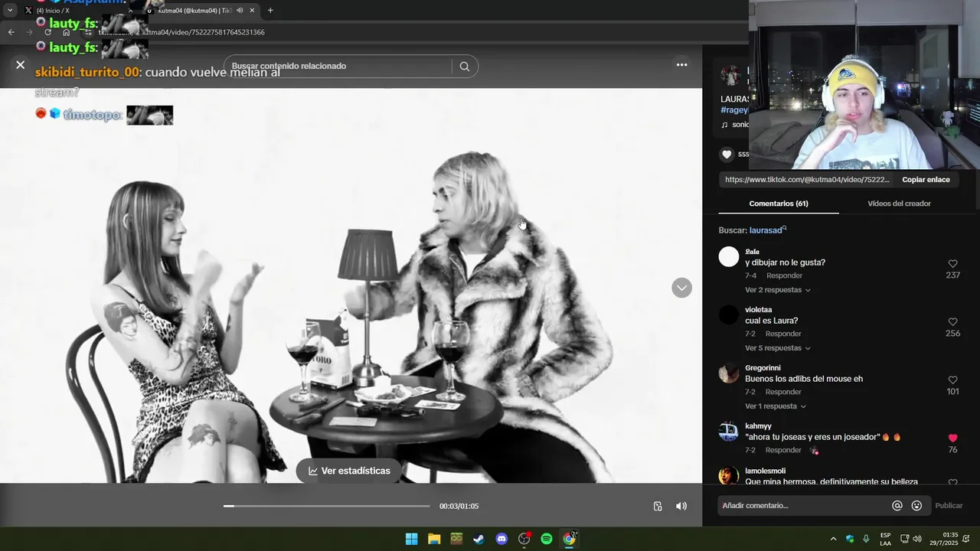The image size is (980, 551).
Task: Open Minecraft from the taskbar
Action: pyautogui.click(x=456, y=539)
